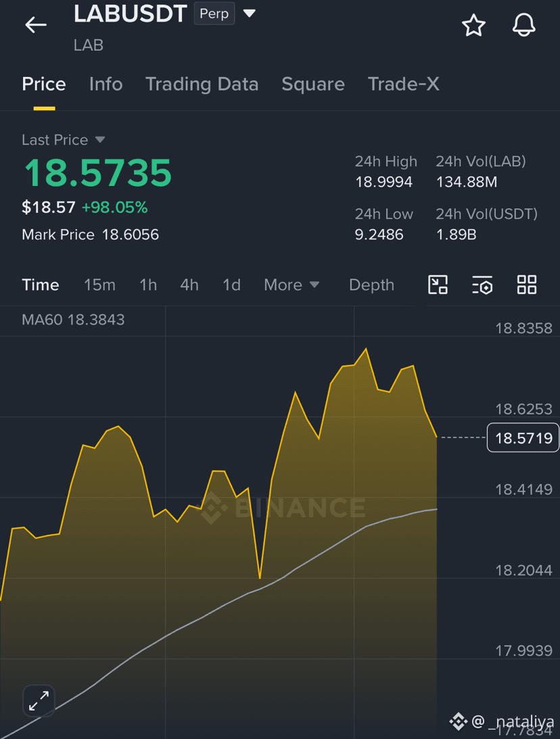The image size is (560, 739).
Task: Open the chart settings icon
Action: (482, 285)
